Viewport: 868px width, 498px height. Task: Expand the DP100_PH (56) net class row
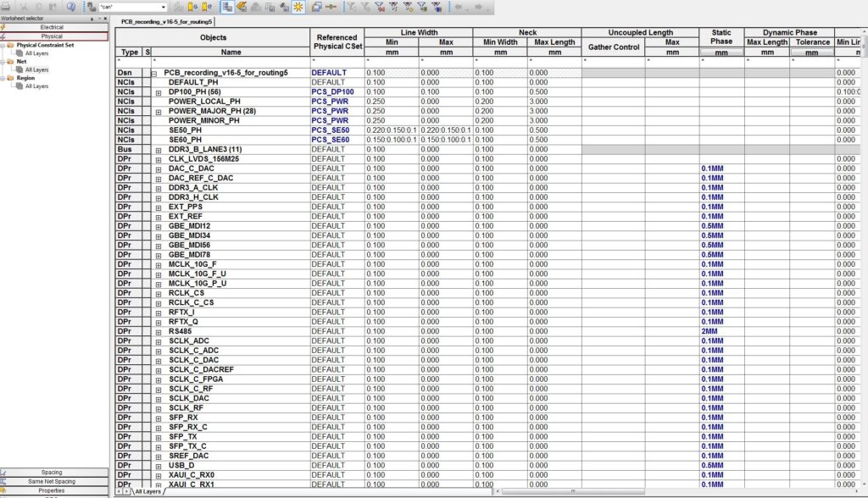click(x=159, y=91)
